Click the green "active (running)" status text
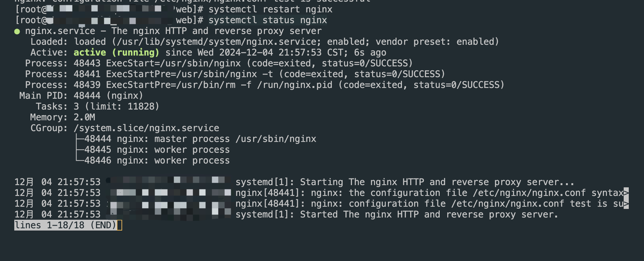644x261 pixels. coord(116,52)
